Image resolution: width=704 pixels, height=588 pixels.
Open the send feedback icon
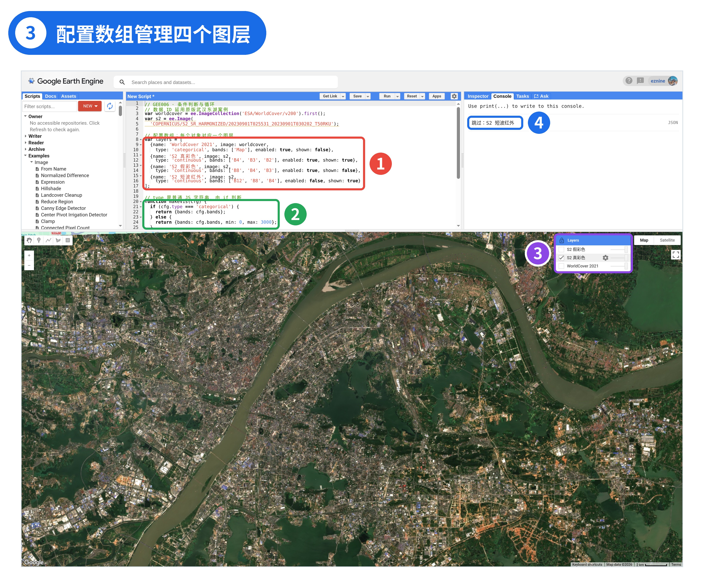pyautogui.click(x=640, y=81)
